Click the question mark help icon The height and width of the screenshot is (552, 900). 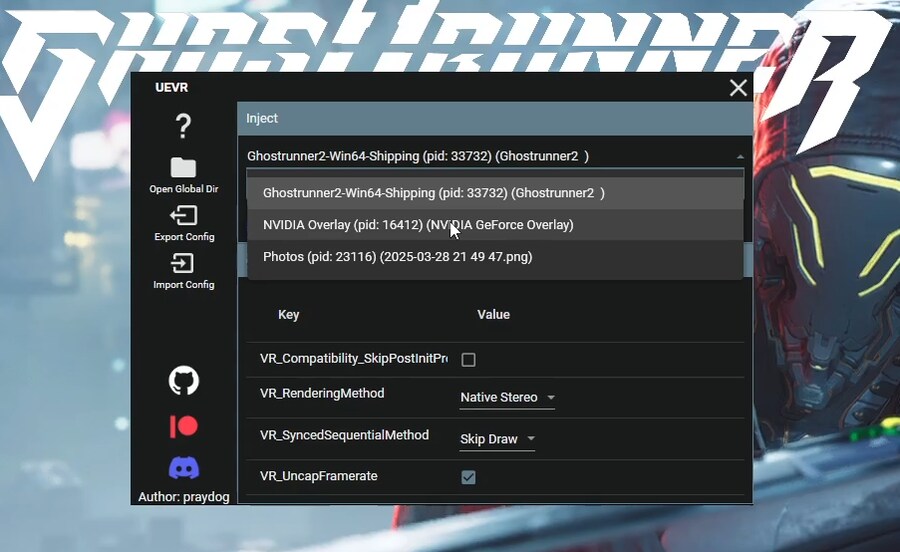[x=183, y=126]
